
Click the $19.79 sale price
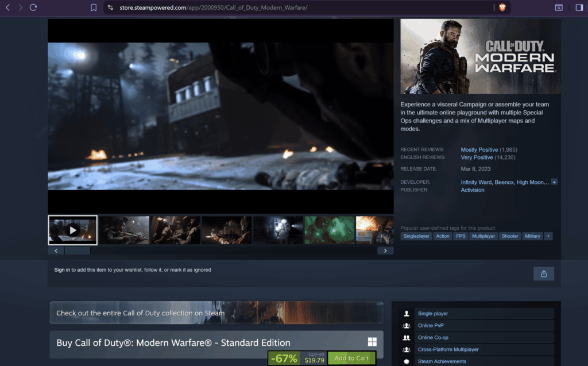(314, 360)
